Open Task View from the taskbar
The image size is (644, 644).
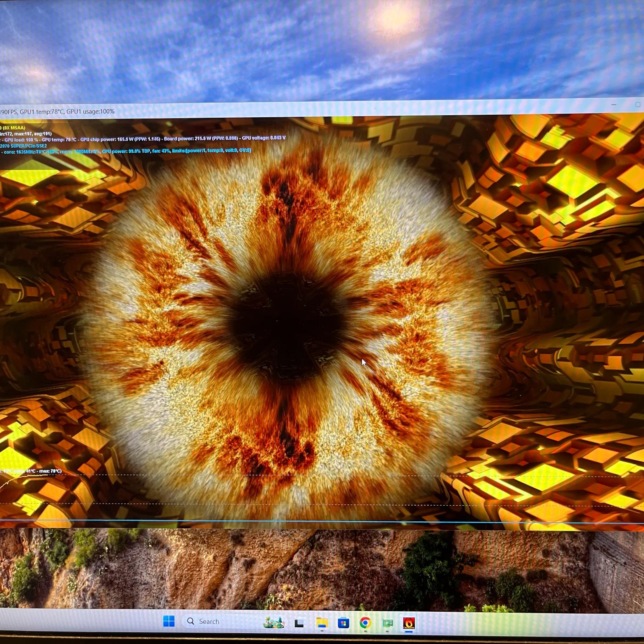click(x=299, y=623)
